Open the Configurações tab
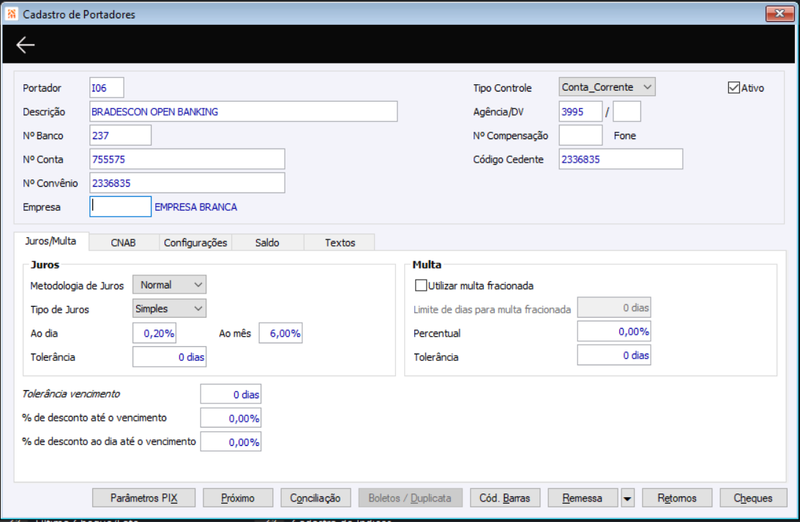800x522 pixels. coord(195,242)
